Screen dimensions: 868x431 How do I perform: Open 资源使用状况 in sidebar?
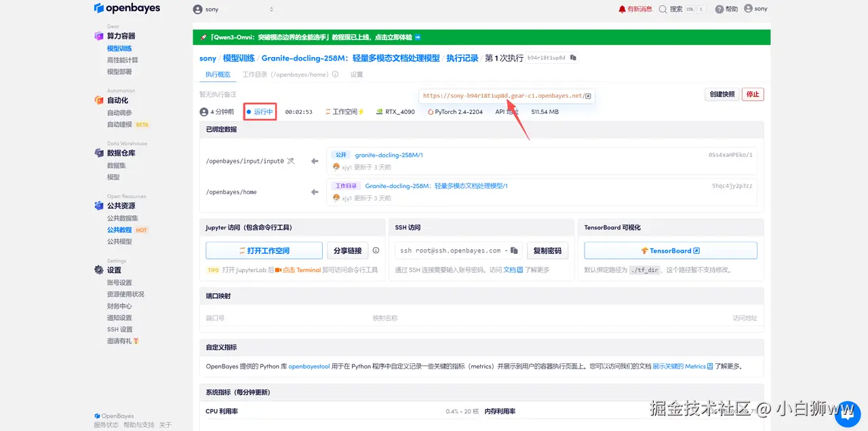point(125,295)
